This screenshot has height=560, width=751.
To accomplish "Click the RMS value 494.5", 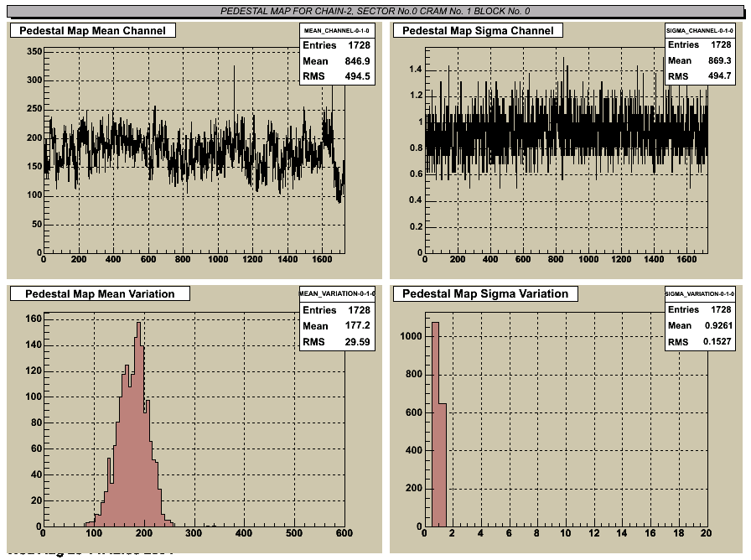I will [x=357, y=76].
